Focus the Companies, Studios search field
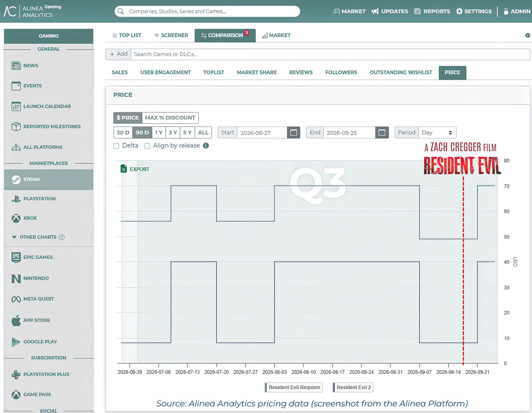This screenshot has height=413, width=532. [x=207, y=11]
